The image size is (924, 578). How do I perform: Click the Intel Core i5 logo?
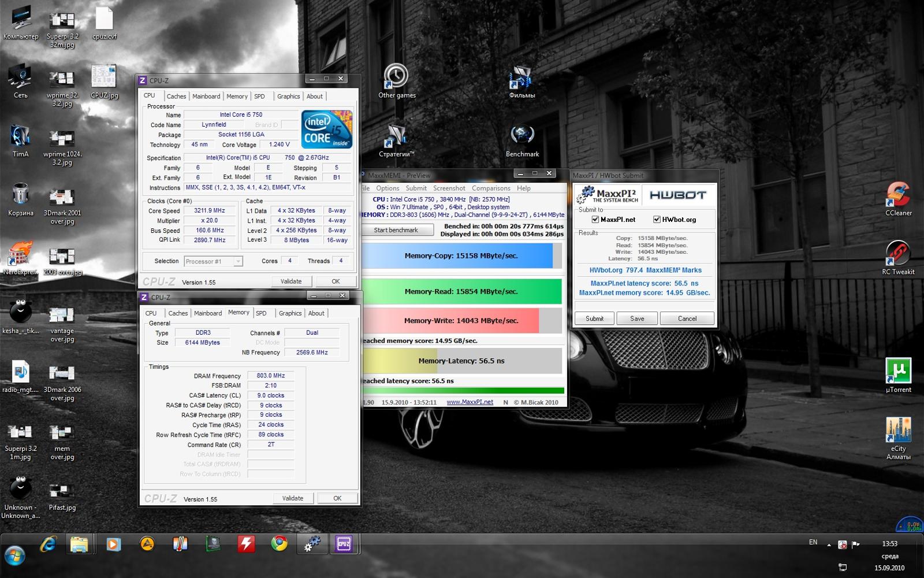point(326,129)
